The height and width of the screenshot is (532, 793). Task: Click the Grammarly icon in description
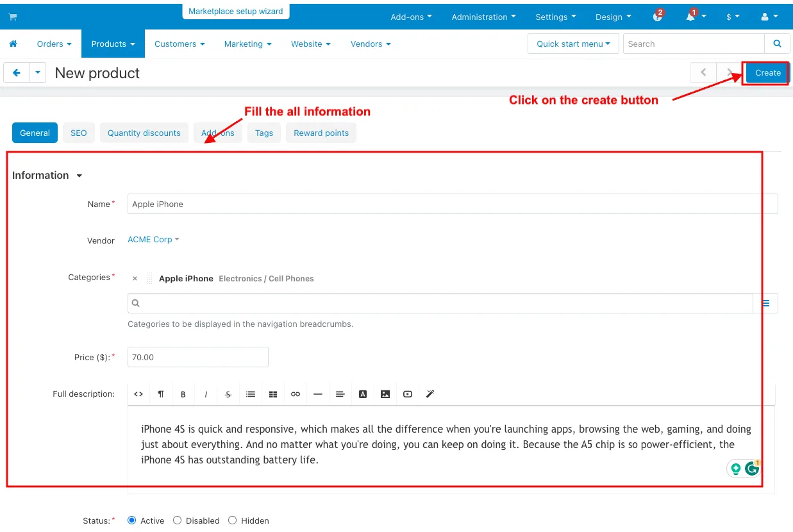752,469
